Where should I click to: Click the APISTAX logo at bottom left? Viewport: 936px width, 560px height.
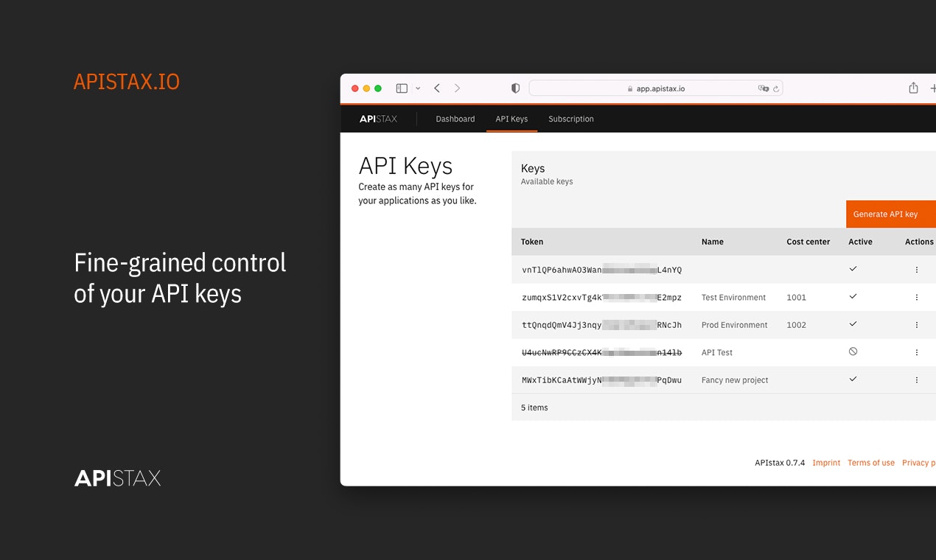pyautogui.click(x=118, y=478)
